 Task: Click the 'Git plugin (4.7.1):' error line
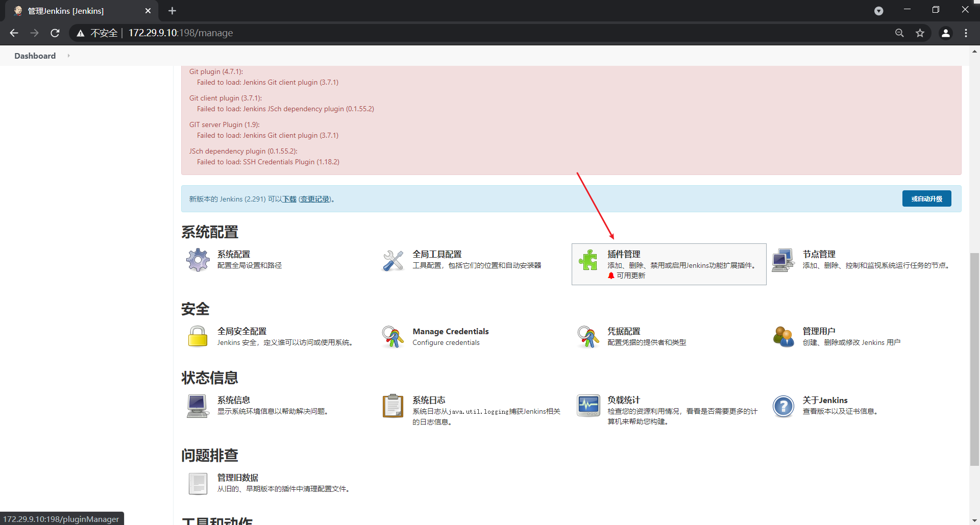[216, 71]
